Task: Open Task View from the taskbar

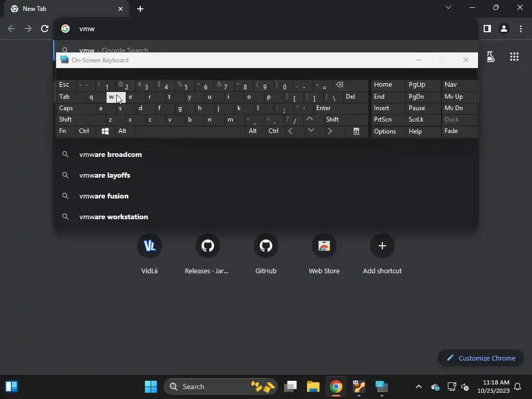Action: [x=290, y=387]
